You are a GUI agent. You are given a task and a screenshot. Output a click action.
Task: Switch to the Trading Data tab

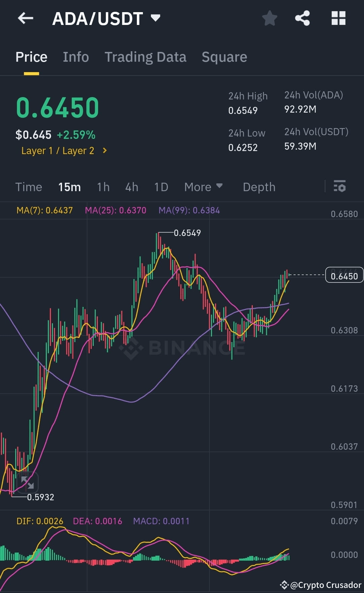coord(146,57)
